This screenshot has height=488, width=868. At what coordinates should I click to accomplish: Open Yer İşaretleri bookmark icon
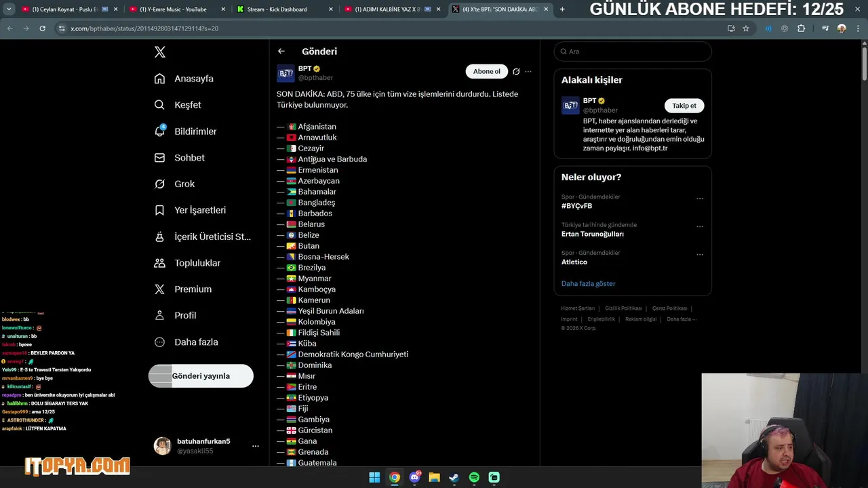[159, 210]
